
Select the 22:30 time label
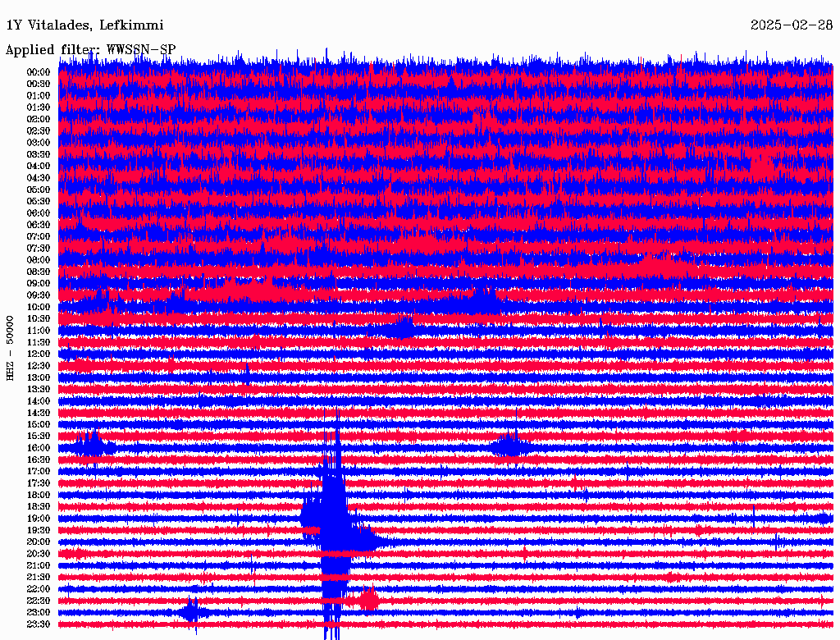click(x=39, y=601)
